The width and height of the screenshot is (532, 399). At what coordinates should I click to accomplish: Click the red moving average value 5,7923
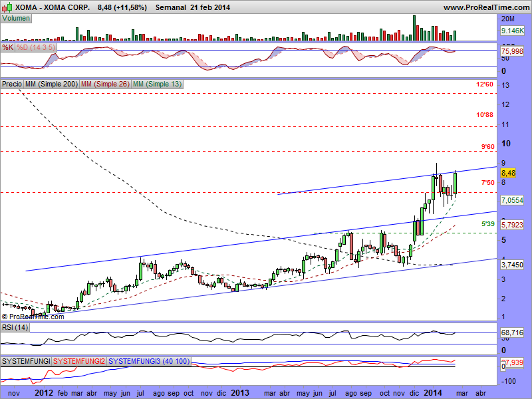512,225
